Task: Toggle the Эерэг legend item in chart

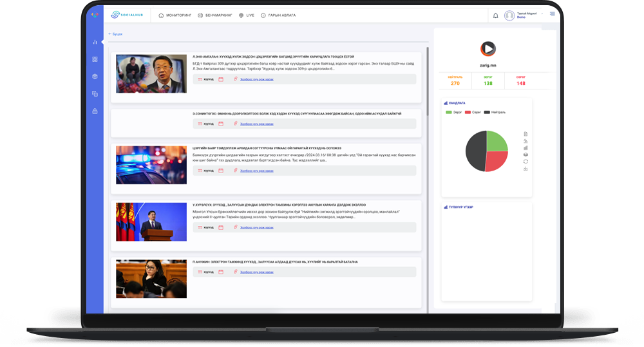Action: click(x=453, y=112)
